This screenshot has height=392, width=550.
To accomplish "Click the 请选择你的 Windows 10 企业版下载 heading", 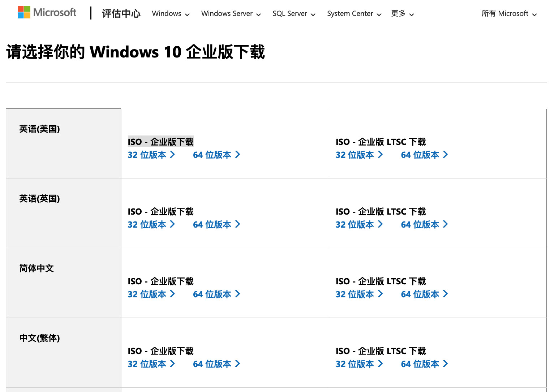I will point(136,52).
